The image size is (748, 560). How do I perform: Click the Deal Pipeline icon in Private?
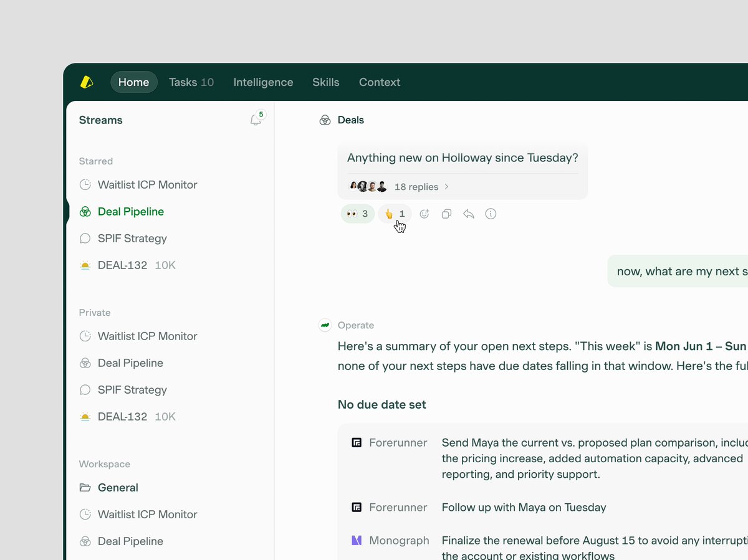85,363
